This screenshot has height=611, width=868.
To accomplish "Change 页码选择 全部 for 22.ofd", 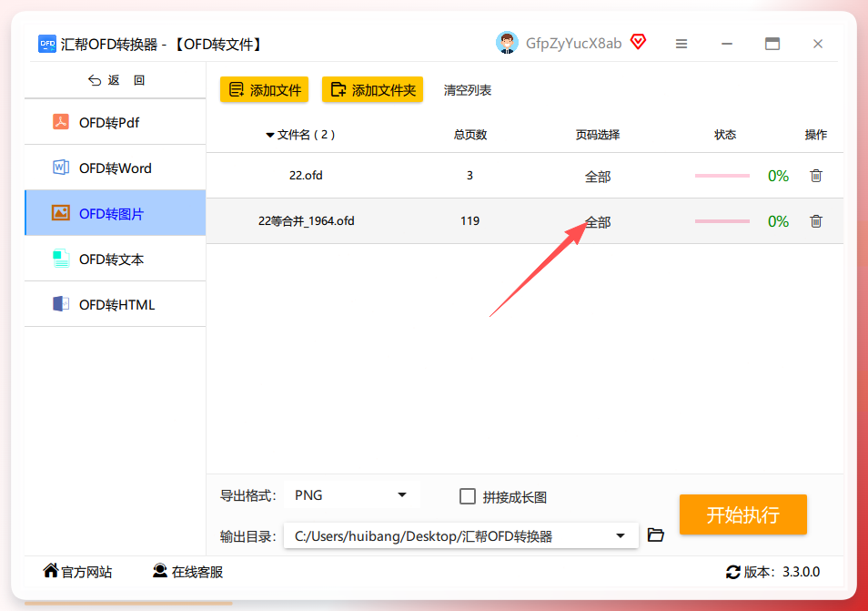I will point(598,177).
